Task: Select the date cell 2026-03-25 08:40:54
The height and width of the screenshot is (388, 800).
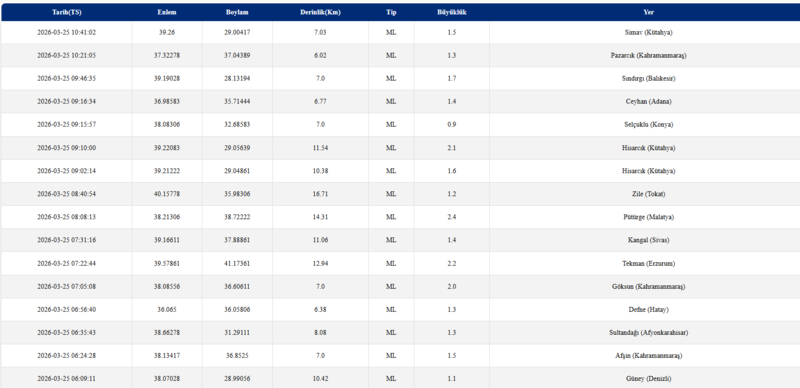Action: [66, 194]
